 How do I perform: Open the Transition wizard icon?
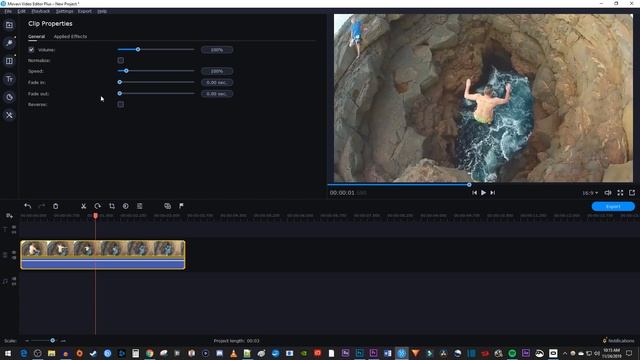[x=167, y=206]
